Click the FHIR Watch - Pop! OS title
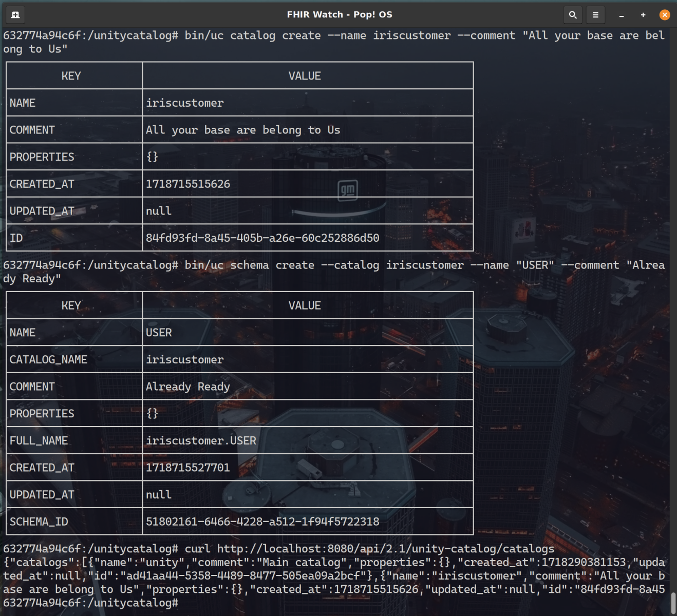Image resolution: width=677 pixels, height=616 pixels. coord(339,14)
